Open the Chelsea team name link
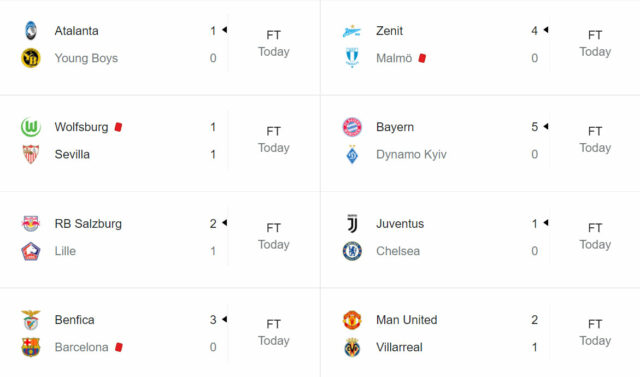The height and width of the screenshot is (377, 640). pyautogui.click(x=398, y=251)
